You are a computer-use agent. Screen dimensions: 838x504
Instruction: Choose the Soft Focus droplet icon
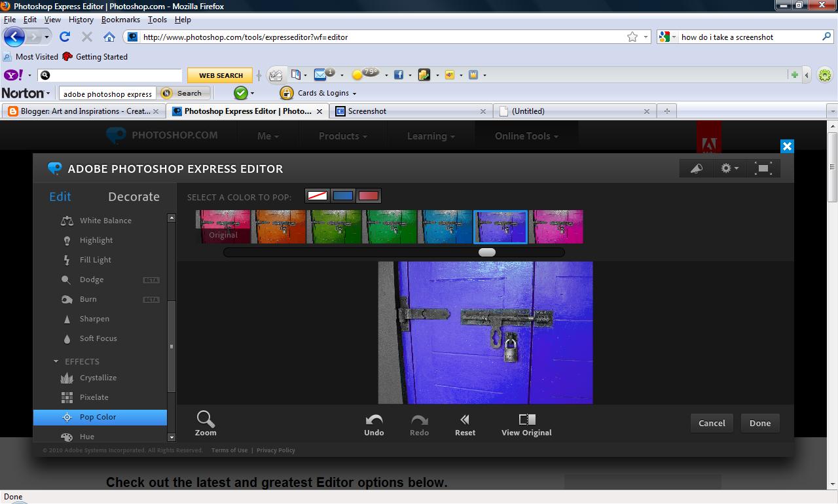click(x=67, y=338)
